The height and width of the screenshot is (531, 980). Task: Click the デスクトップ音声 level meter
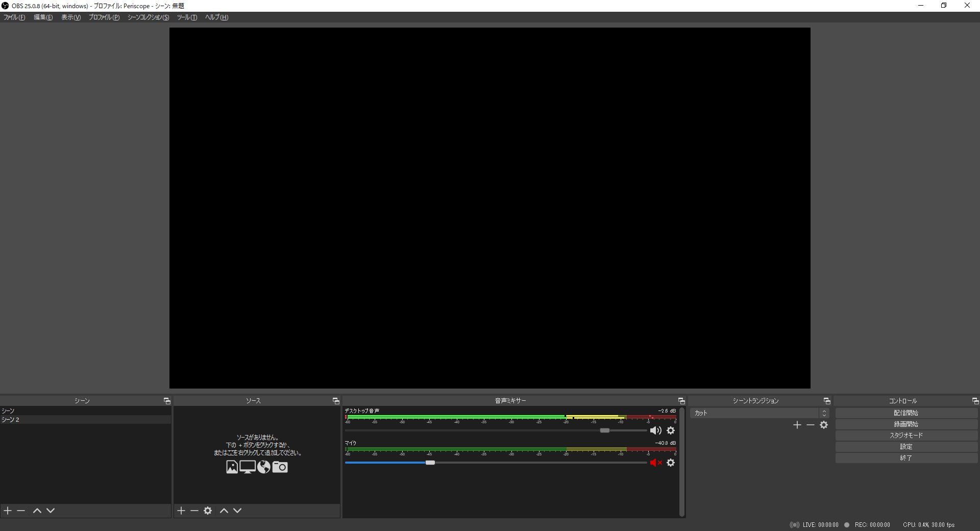coord(510,417)
